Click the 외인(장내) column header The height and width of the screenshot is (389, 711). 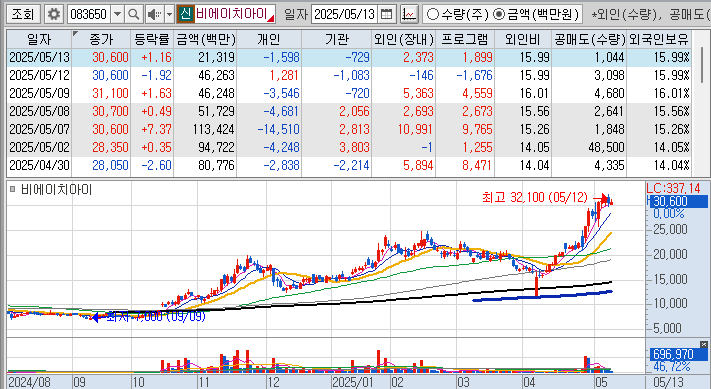404,39
